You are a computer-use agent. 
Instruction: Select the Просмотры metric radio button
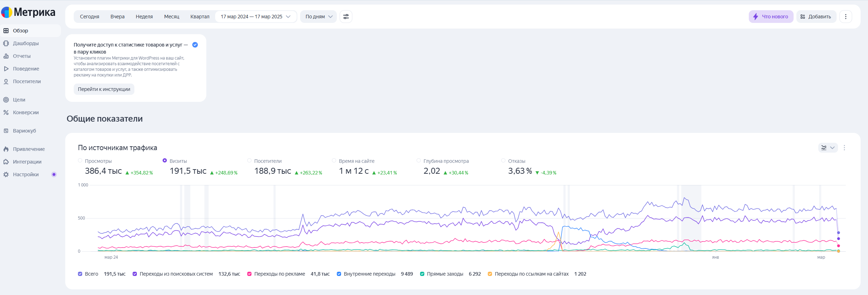pos(80,161)
